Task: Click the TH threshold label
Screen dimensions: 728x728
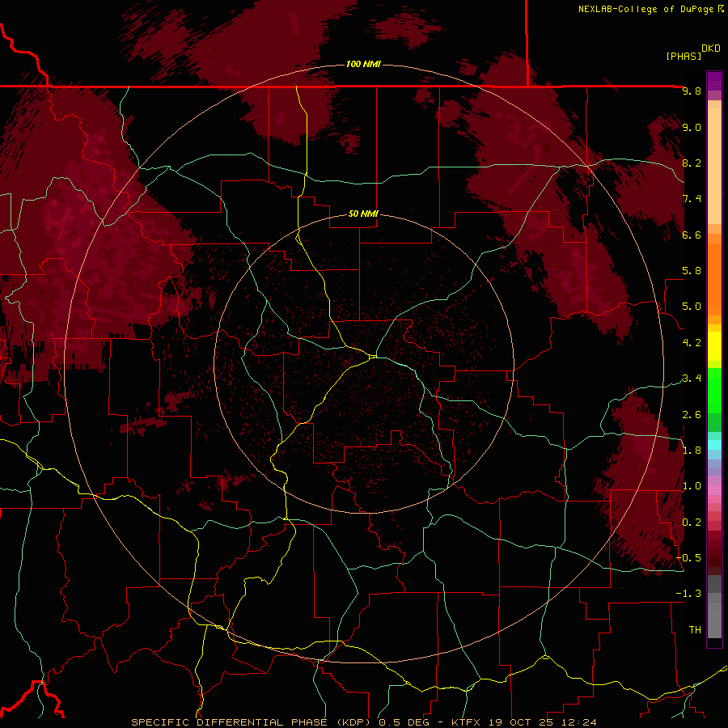Action: [695, 630]
